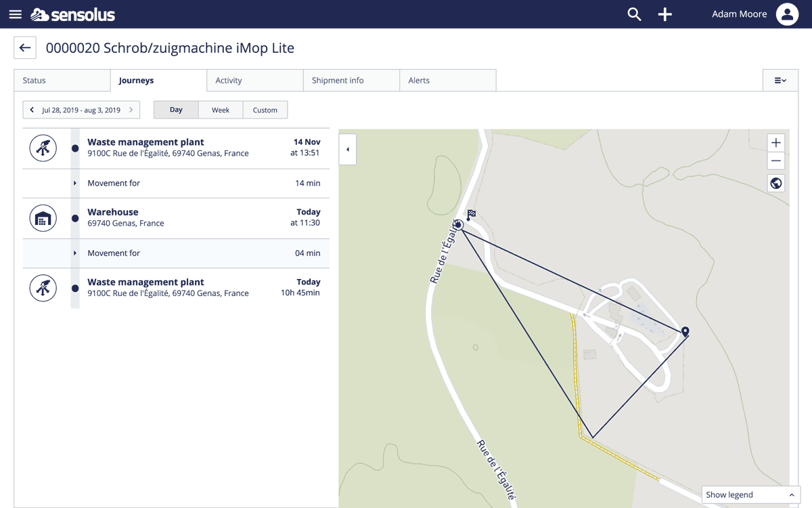Expand the Show legend panel

751,495
